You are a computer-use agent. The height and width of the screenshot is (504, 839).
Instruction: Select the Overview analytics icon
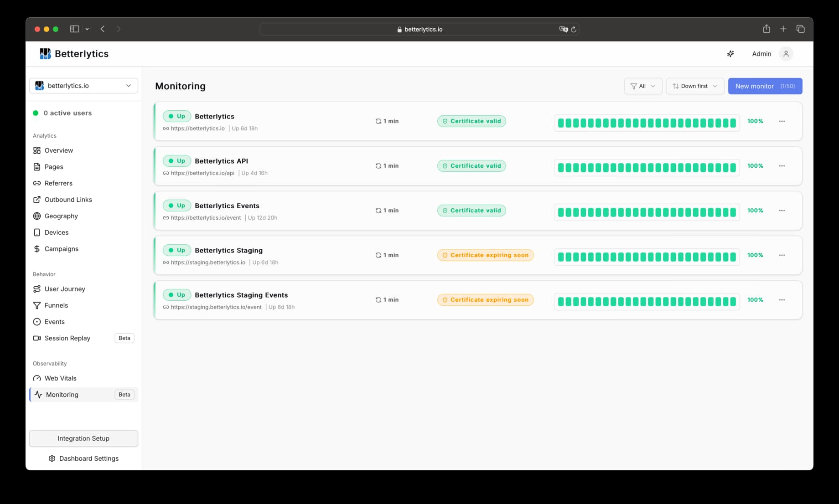coord(37,150)
